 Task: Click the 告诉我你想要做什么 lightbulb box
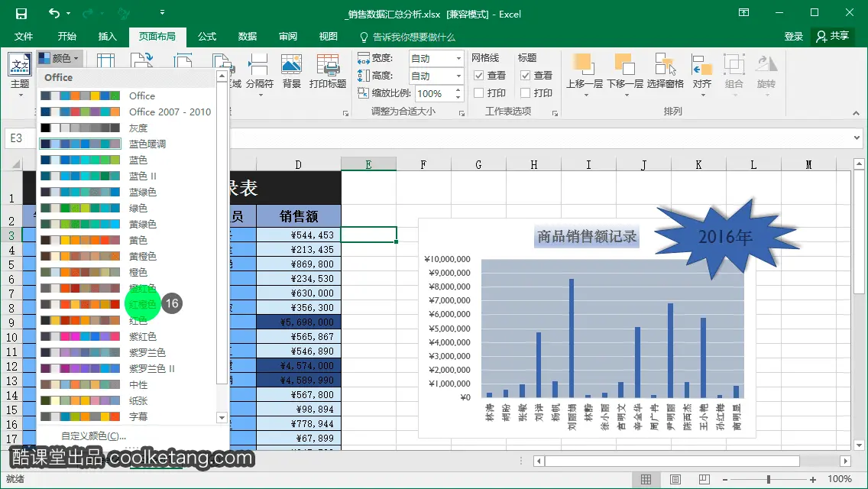[x=407, y=37]
